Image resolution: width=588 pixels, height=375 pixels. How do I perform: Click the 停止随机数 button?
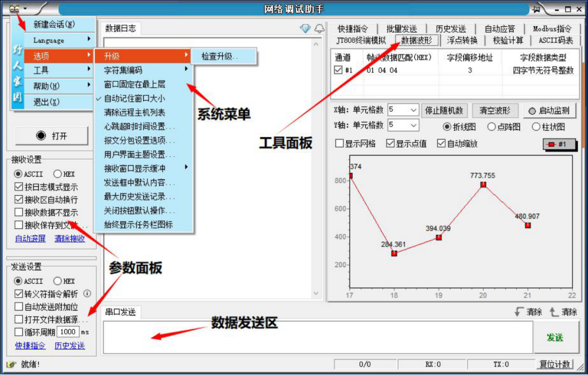click(x=444, y=110)
